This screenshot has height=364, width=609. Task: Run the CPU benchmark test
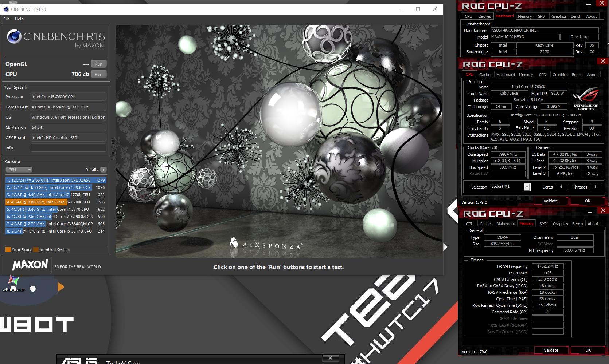point(98,74)
